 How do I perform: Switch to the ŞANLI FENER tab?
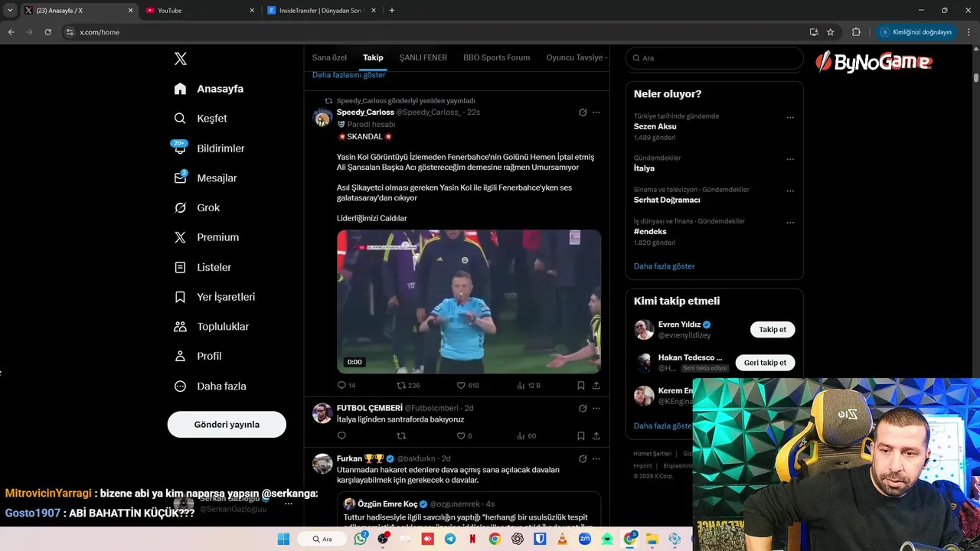[423, 58]
